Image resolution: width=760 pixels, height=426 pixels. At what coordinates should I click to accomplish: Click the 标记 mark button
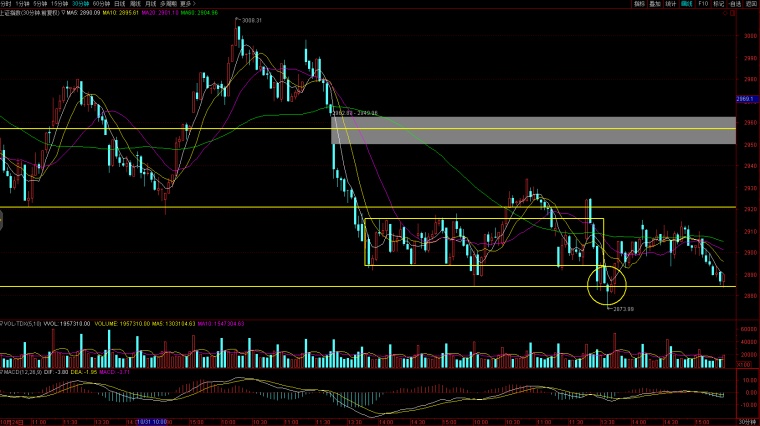[718, 3]
